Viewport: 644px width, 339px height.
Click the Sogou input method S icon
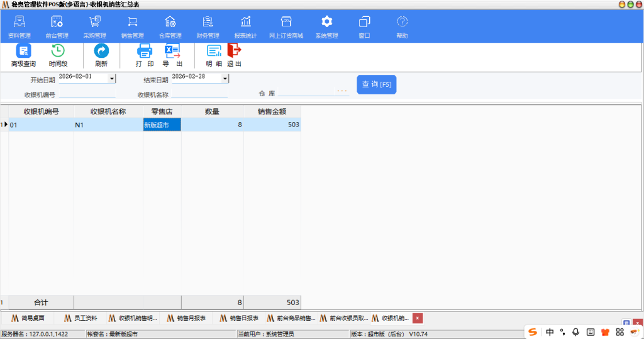(x=533, y=331)
